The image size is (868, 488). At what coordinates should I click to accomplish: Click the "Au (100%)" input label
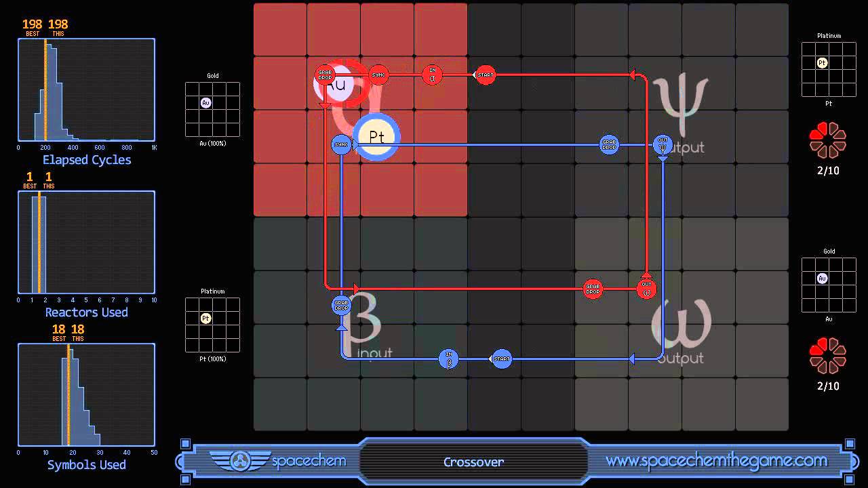213,144
